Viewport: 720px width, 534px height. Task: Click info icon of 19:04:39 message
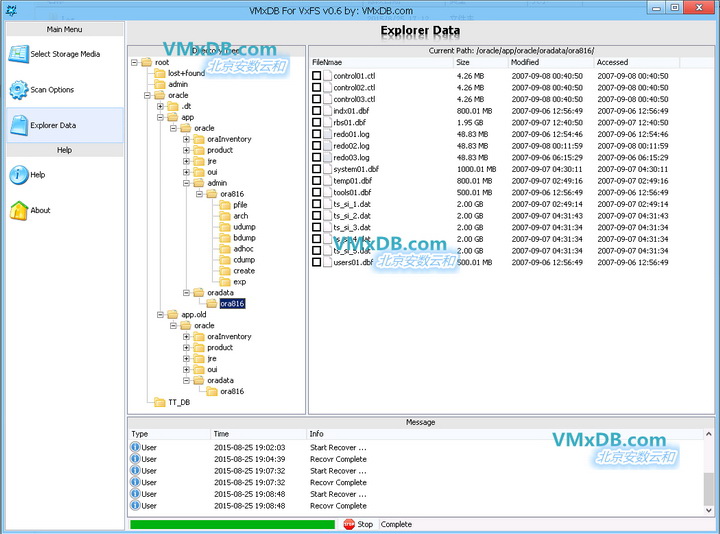(135, 459)
